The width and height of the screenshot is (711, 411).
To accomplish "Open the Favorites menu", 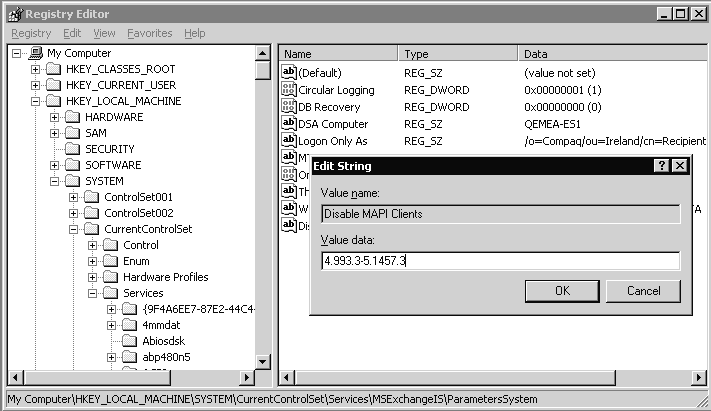I will click(149, 33).
